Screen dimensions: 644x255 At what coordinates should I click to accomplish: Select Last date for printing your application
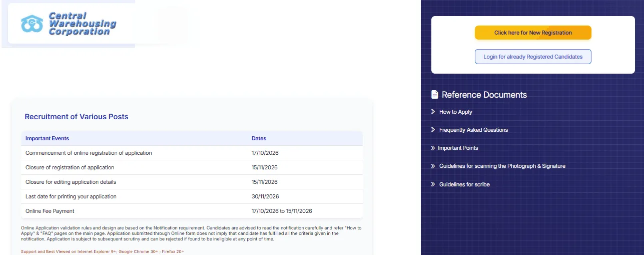71,196
